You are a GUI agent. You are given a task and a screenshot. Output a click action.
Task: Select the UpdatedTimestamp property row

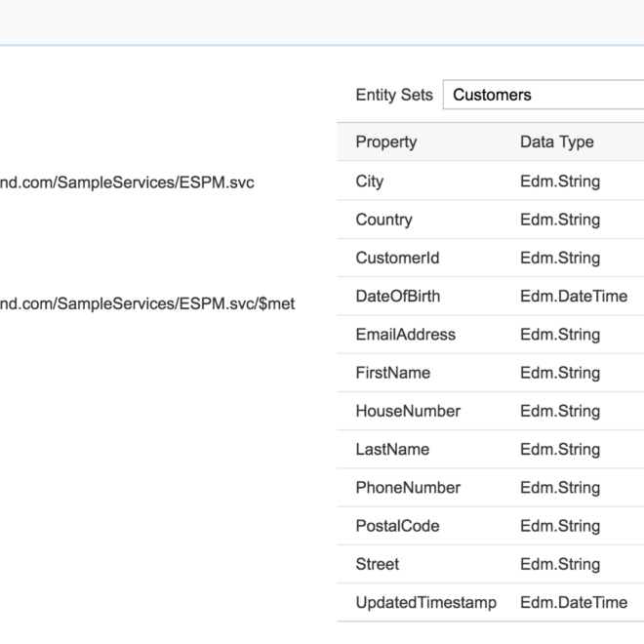[x=491, y=602]
